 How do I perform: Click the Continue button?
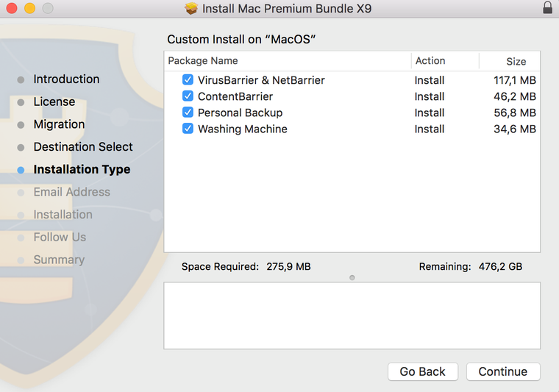(x=503, y=371)
